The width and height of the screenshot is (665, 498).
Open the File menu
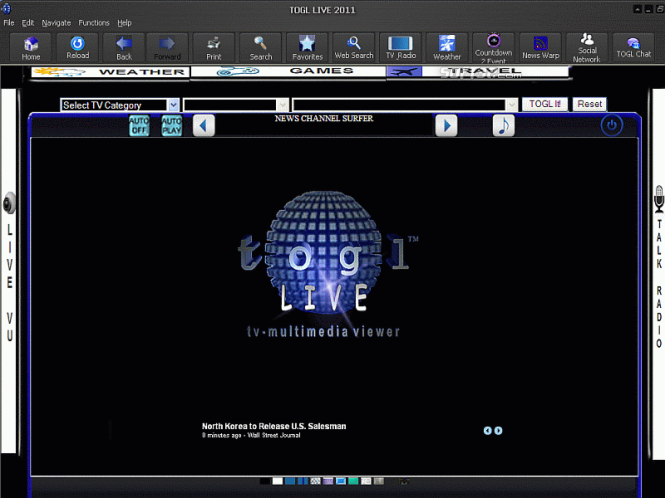(9, 23)
